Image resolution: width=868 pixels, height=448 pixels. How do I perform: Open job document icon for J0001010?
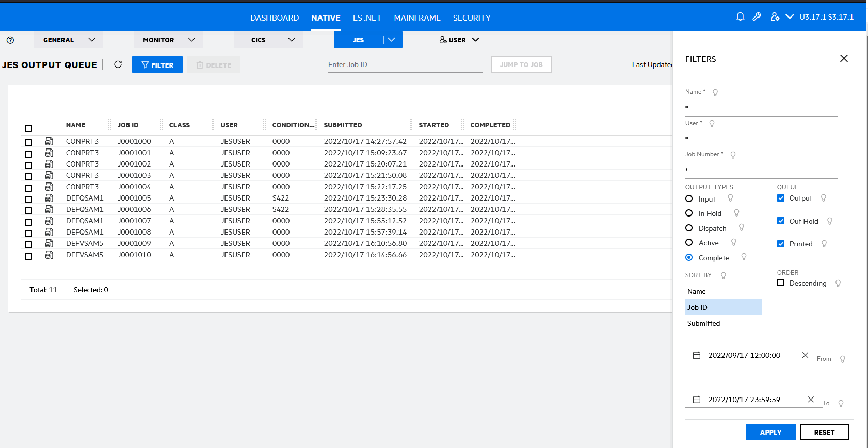coord(49,255)
